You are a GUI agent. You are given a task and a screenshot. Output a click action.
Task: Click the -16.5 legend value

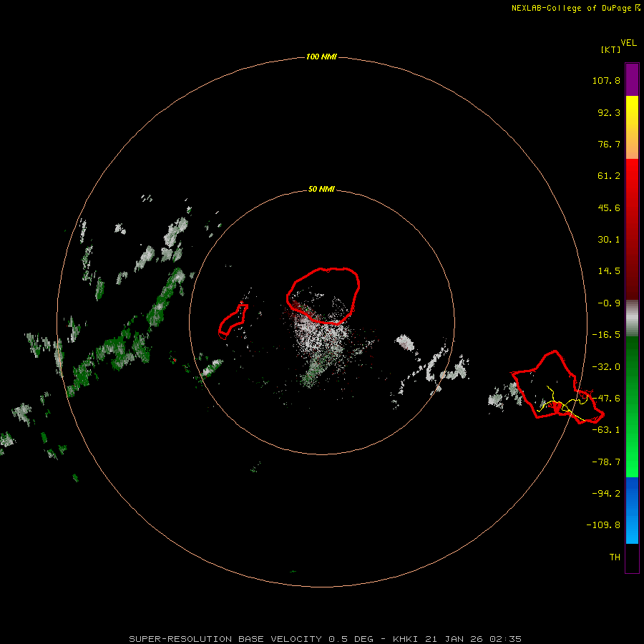coord(606,335)
